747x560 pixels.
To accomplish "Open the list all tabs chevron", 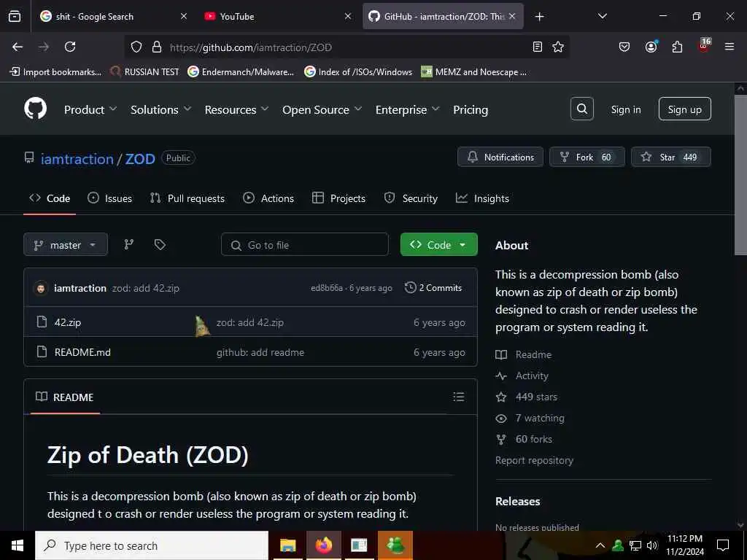I will click(602, 16).
